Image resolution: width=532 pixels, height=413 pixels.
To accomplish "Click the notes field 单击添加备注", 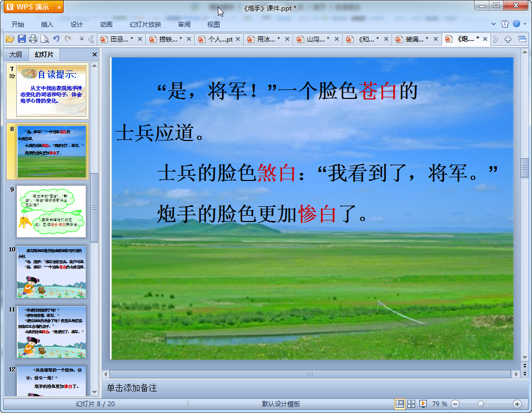I will (x=132, y=388).
